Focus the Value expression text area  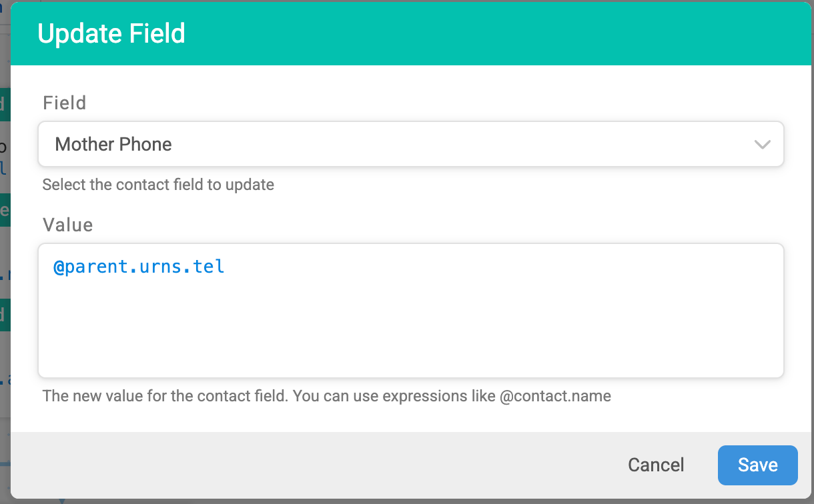pos(410,311)
